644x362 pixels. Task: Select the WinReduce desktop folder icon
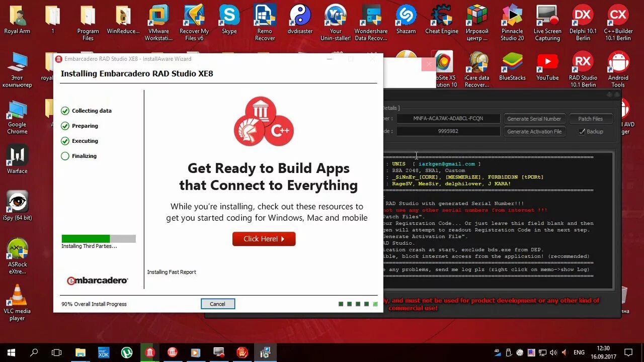[x=123, y=20]
